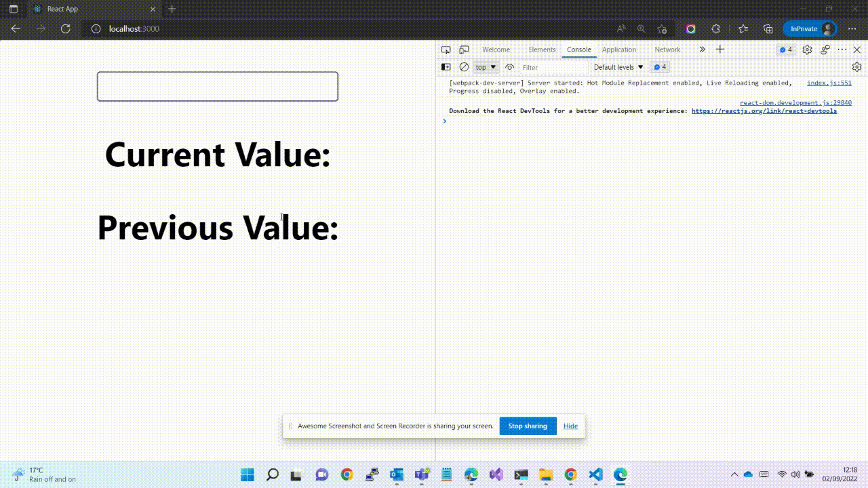This screenshot has height=488, width=868.
Task: Click the 'Stop sharing' button
Action: (528, 426)
